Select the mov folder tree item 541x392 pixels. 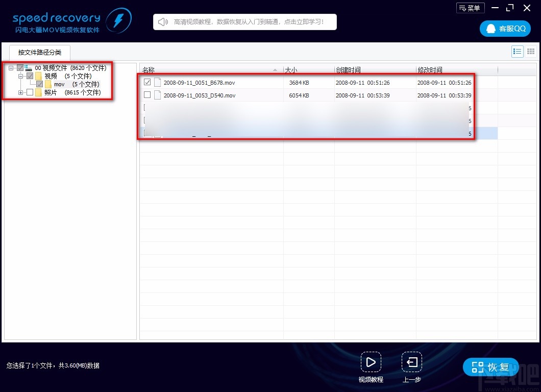pos(76,84)
